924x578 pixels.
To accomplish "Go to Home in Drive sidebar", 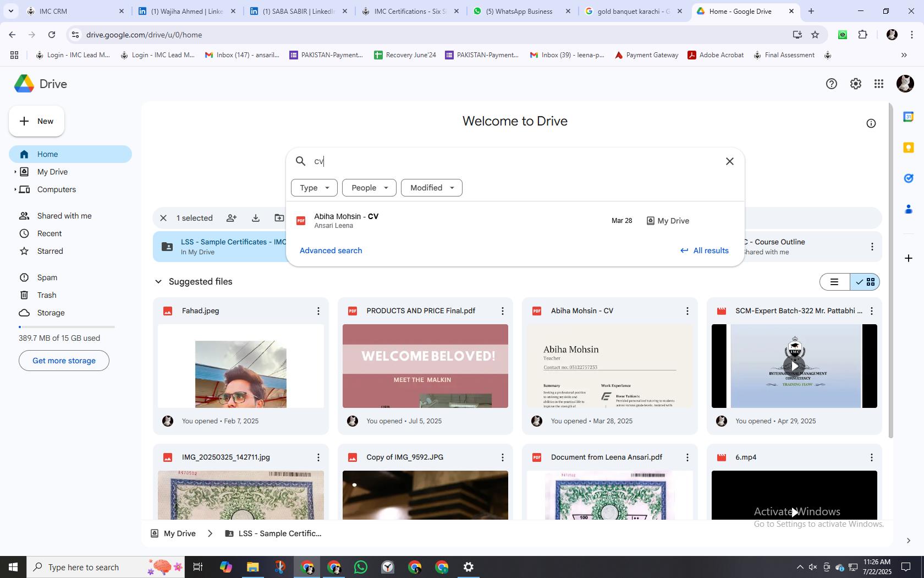I will coord(70,154).
